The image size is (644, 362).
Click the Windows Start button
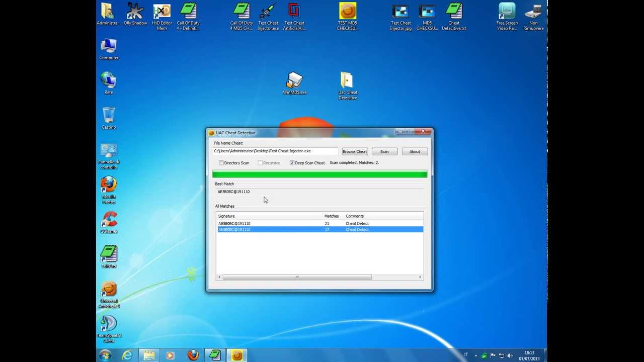[105, 355]
